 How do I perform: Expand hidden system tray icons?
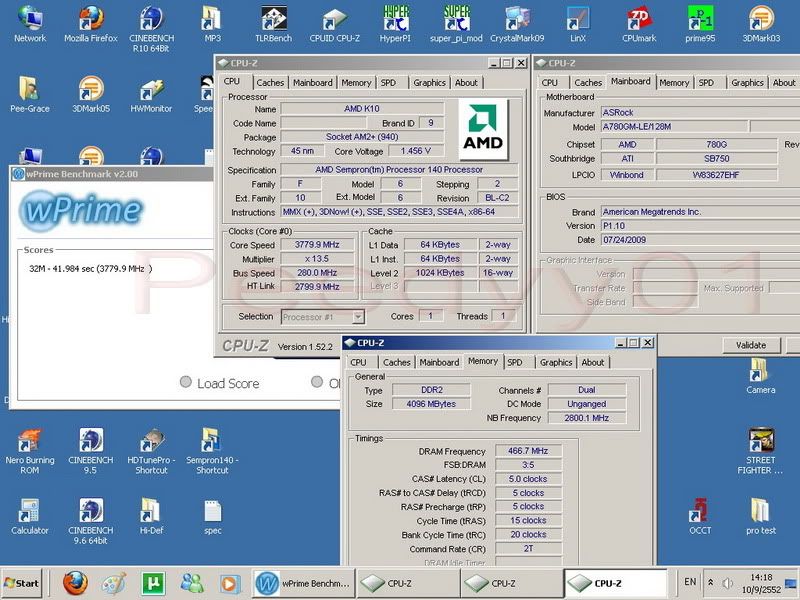coord(710,582)
